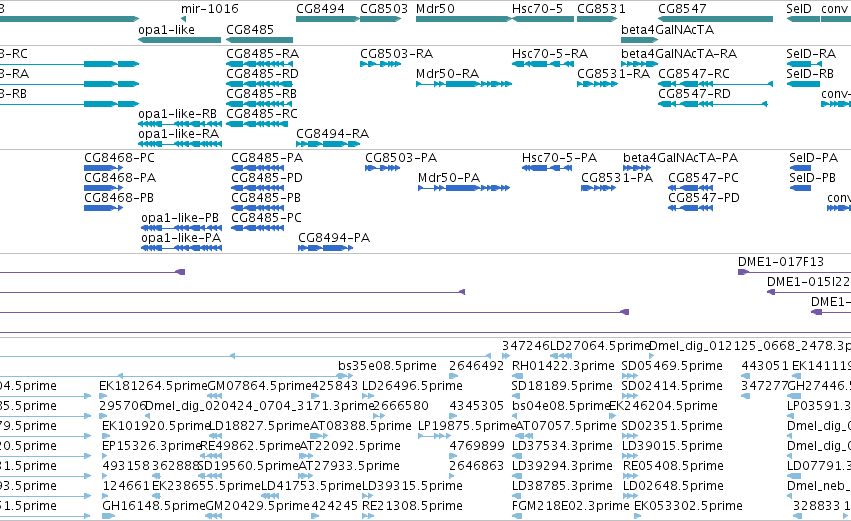Click protein Mdr50-PA
The height and width of the screenshot is (521, 851).
(x=464, y=188)
